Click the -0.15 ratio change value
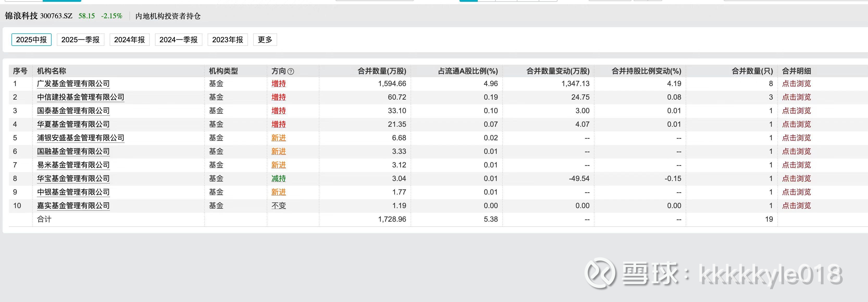 673,178
